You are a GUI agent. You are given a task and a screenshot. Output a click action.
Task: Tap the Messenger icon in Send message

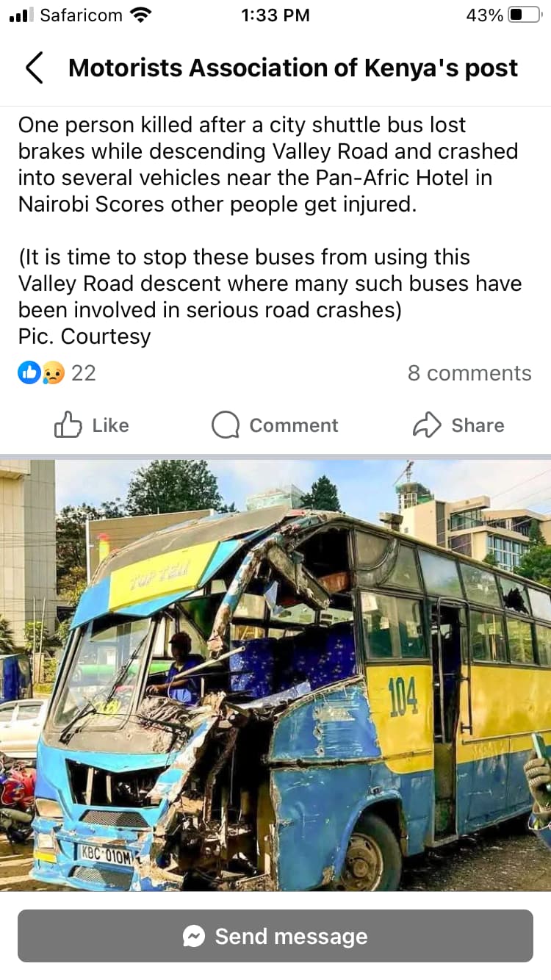(x=194, y=936)
